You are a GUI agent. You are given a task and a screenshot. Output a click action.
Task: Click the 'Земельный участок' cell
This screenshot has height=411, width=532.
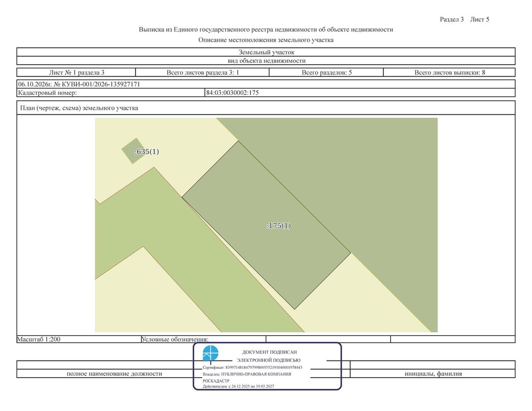[266, 52]
